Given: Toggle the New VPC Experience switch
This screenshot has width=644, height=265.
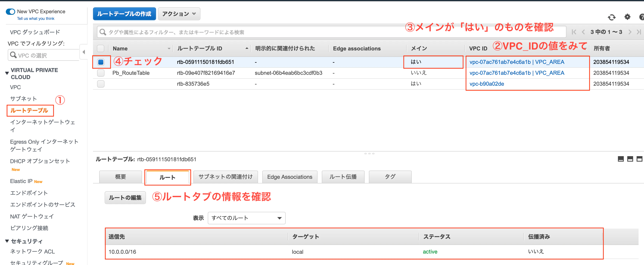Looking at the screenshot, I should pyautogui.click(x=11, y=11).
